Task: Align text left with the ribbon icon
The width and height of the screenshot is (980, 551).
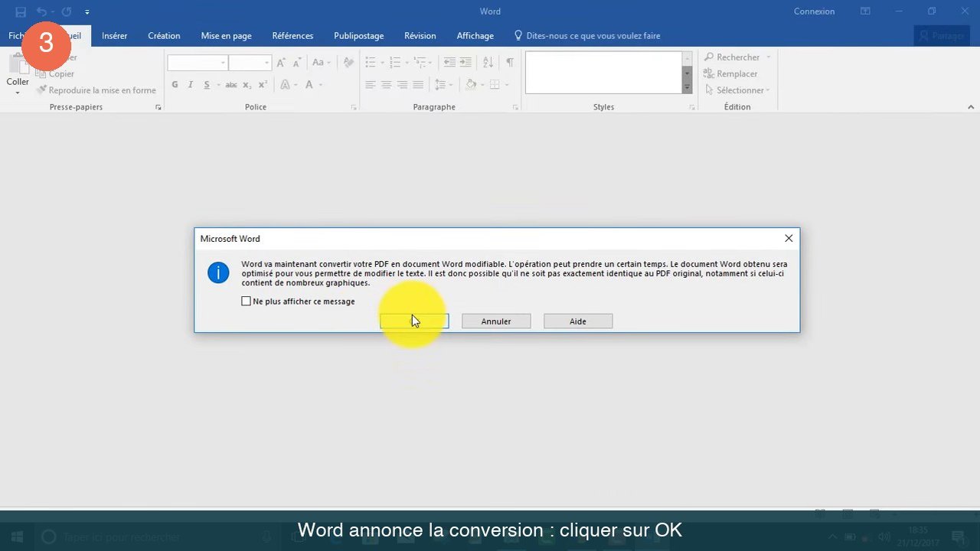Action: pyautogui.click(x=371, y=85)
